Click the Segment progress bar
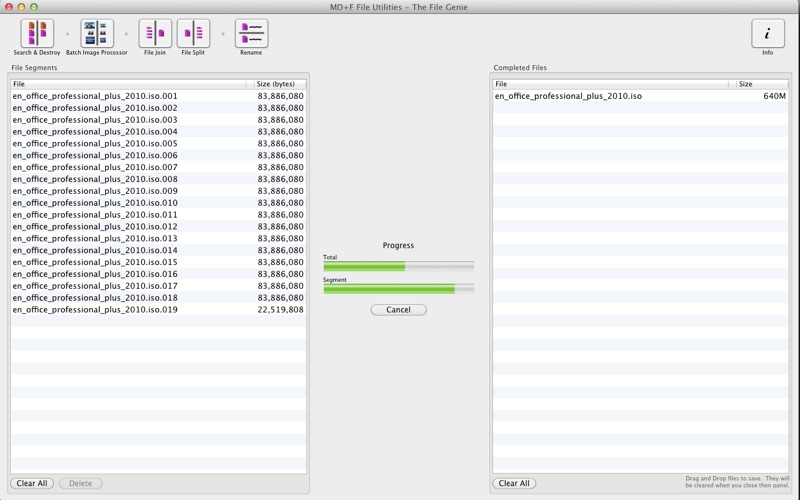800x500 pixels. coord(398,289)
